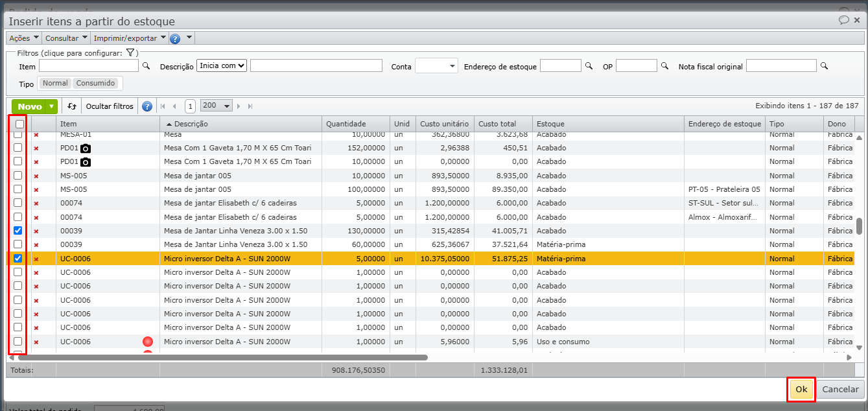Expand the Conta dropdown

tap(436, 66)
